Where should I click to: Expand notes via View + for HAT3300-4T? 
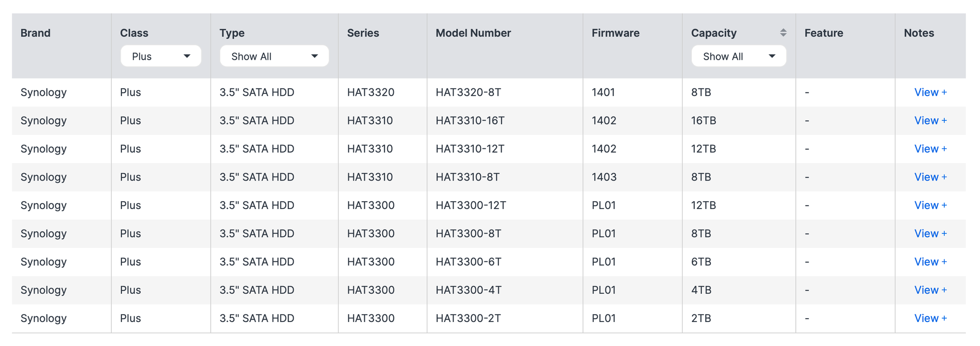[930, 290]
